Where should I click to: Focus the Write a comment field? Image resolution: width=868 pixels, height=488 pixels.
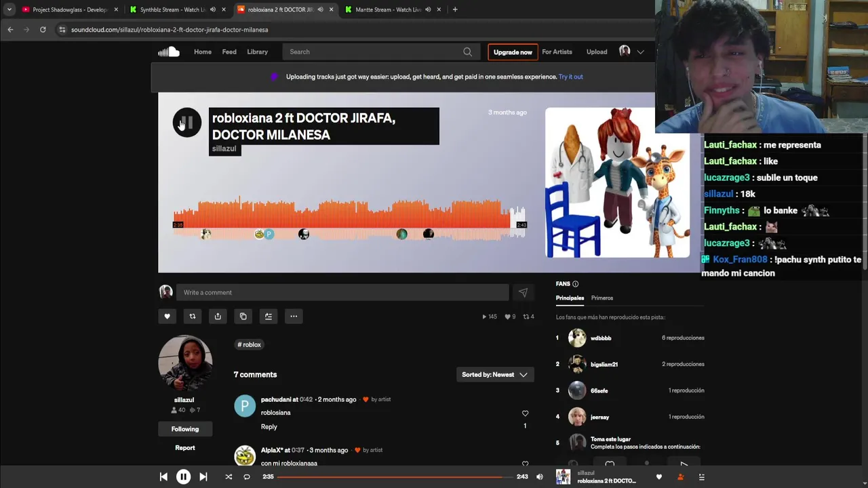tap(342, 293)
